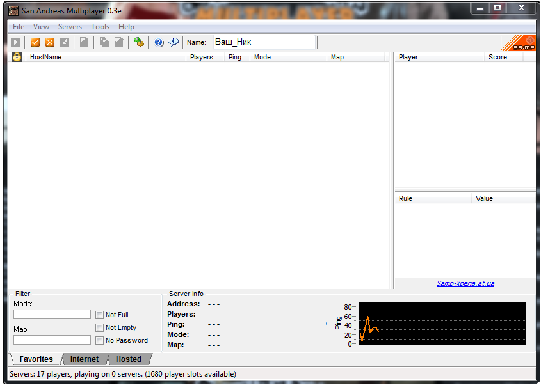The width and height of the screenshot is (541, 392).
Task: Click the app icon in title bar
Action: pyautogui.click(x=13, y=11)
